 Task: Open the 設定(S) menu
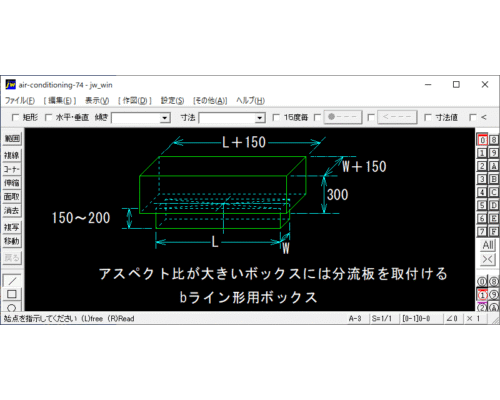[x=172, y=101]
